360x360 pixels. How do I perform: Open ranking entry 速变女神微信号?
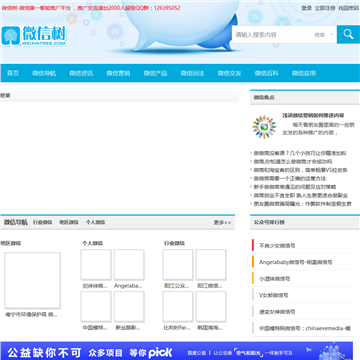(277, 312)
